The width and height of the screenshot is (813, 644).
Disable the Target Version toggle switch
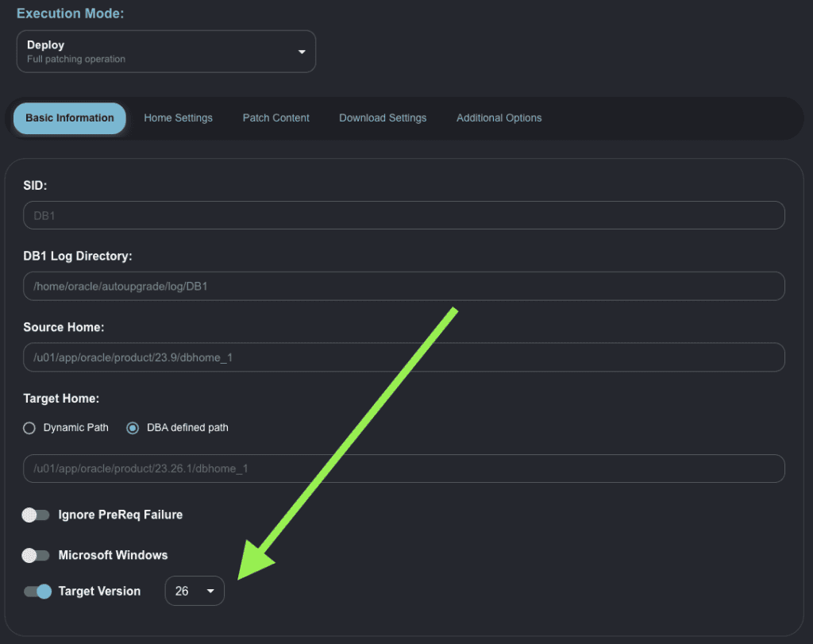click(37, 592)
